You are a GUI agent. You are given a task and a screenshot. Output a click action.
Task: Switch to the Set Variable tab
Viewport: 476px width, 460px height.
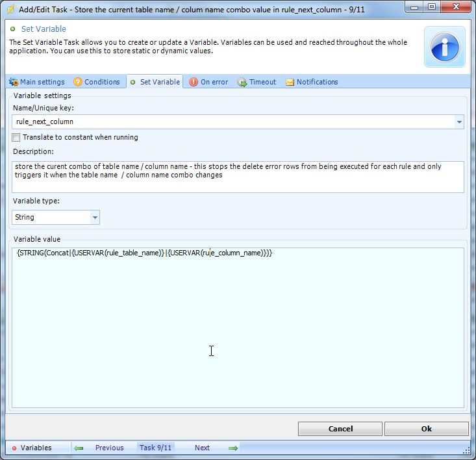(x=155, y=82)
